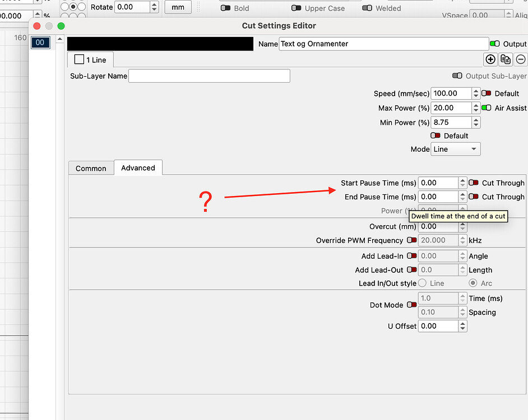The width and height of the screenshot is (528, 420).
Task: Add a new sub-layer with plus icon
Action: pos(490,59)
